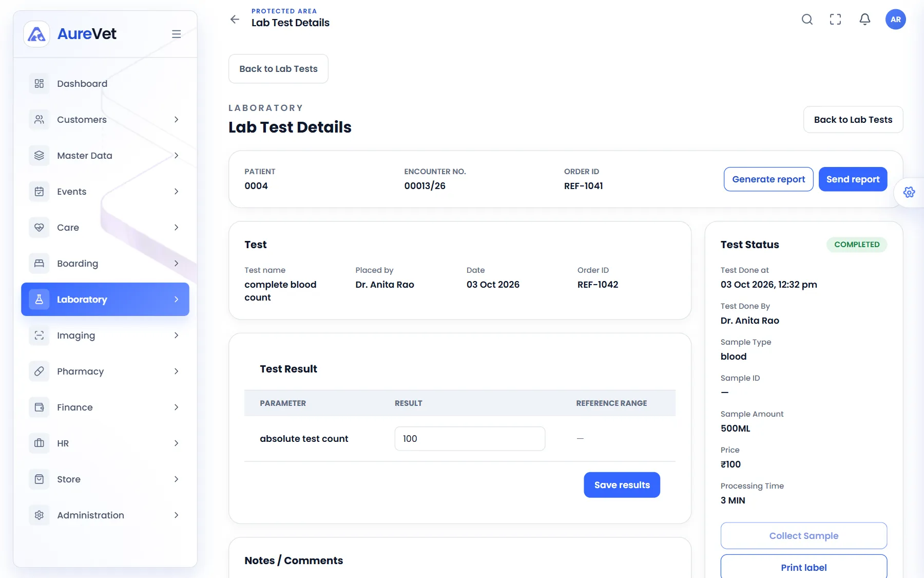Click the Master Data layers icon

point(39,156)
